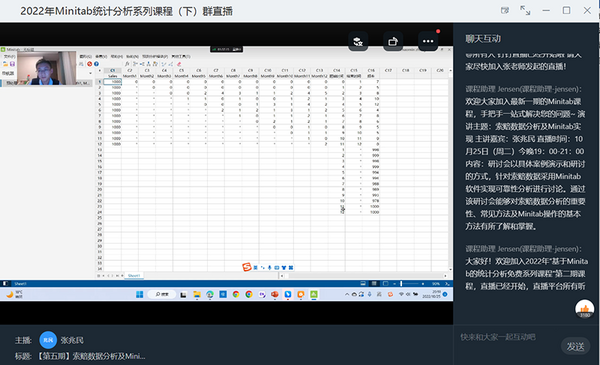The width and height of the screenshot is (600, 365).
Task: Click the taskbar clock and date
Action: tap(431, 294)
